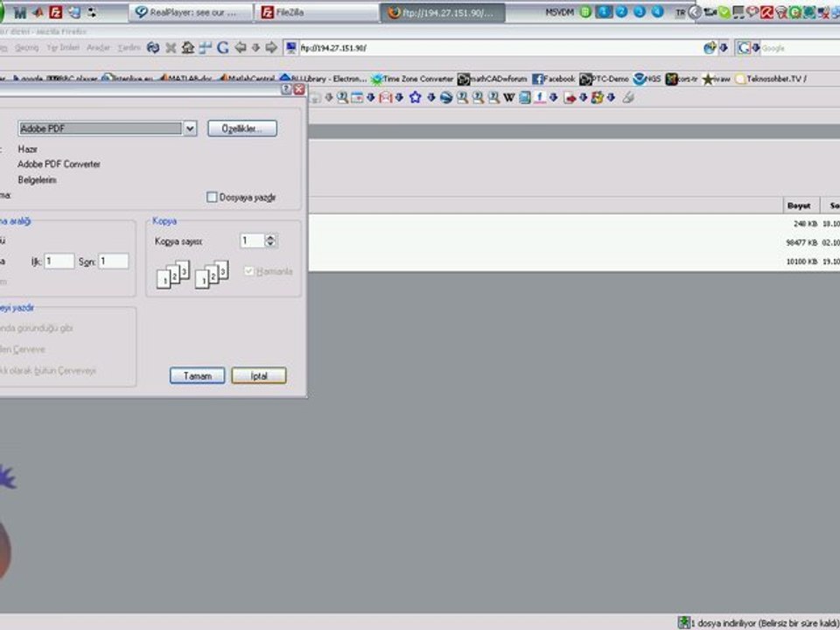The width and height of the screenshot is (840, 630).
Task: Open the dropdown arrow next to mail icon
Action: [399, 97]
